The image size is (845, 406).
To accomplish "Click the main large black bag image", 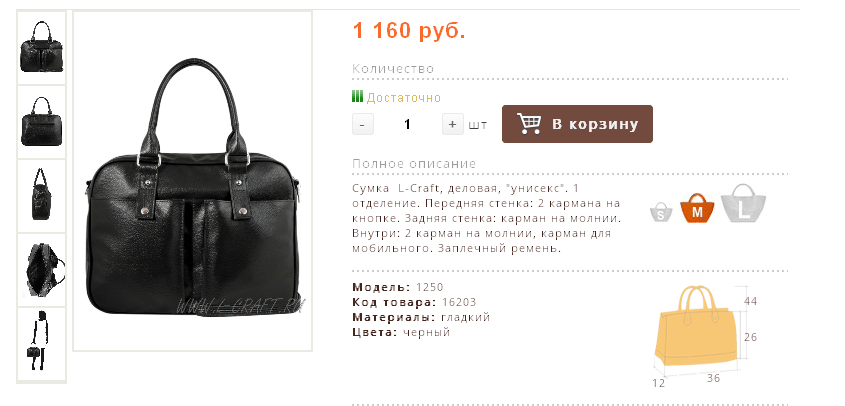I will [x=193, y=181].
